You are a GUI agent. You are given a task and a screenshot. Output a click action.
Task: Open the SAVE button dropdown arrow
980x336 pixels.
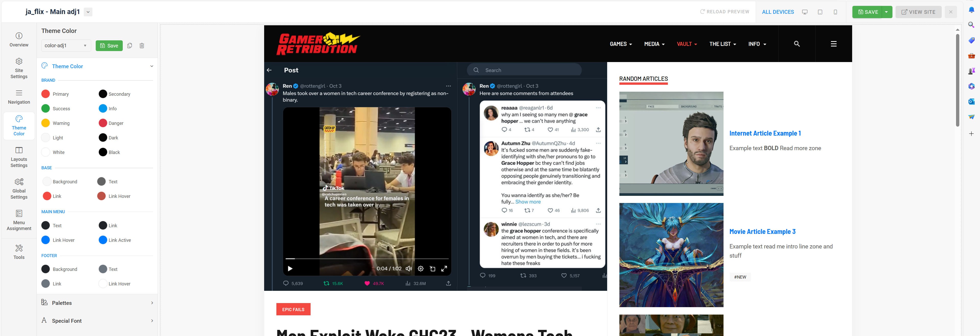[x=886, y=12]
